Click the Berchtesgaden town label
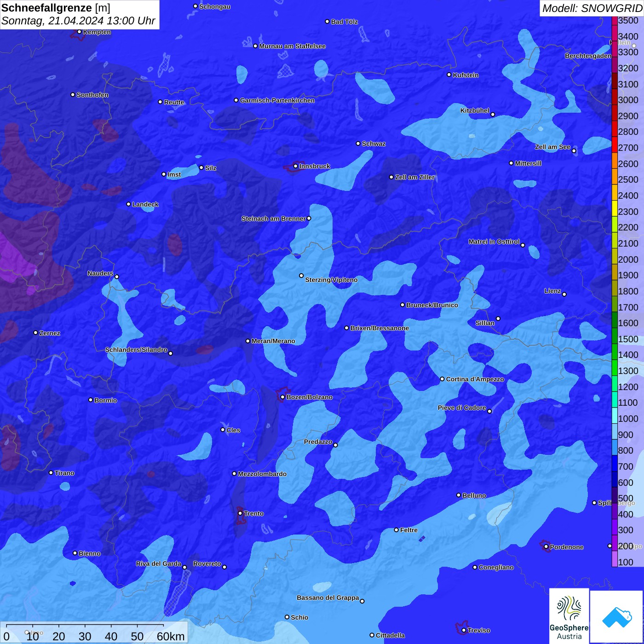This screenshot has height=644, width=644. [588, 56]
